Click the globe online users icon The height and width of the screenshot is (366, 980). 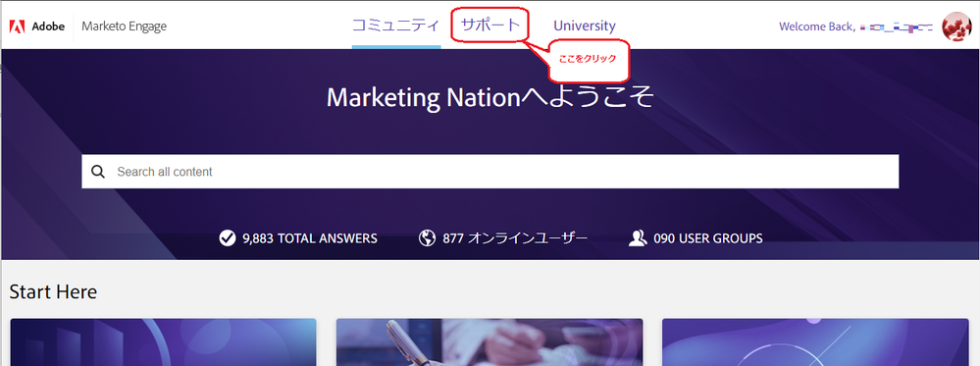(x=427, y=238)
